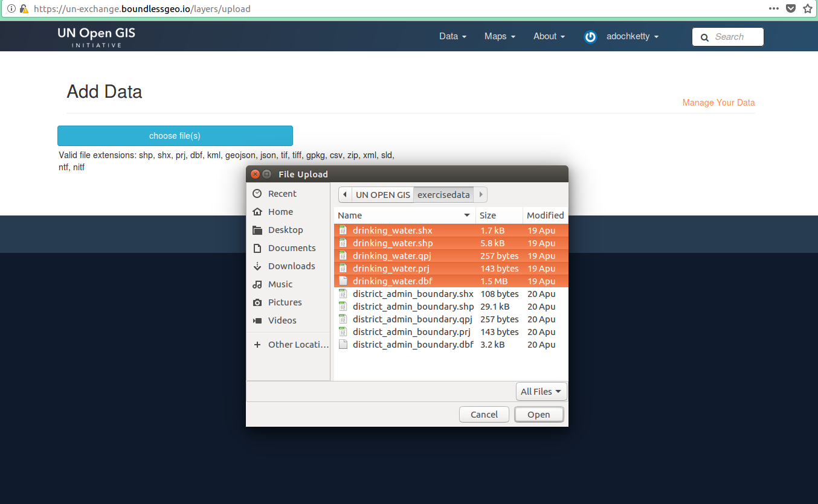Click the browser bookmark star icon
Viewport: 818px width, 504px height.
[x=807, y=8]
